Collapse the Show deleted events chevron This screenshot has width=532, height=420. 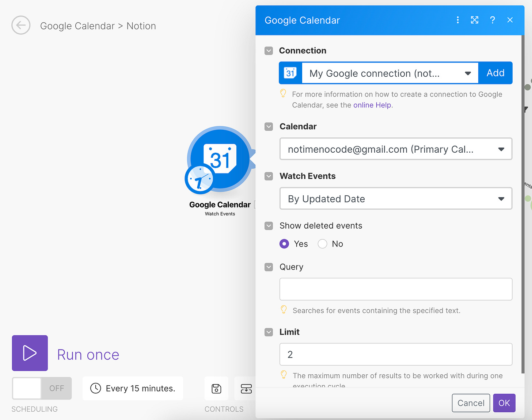(x=269, y=226)
